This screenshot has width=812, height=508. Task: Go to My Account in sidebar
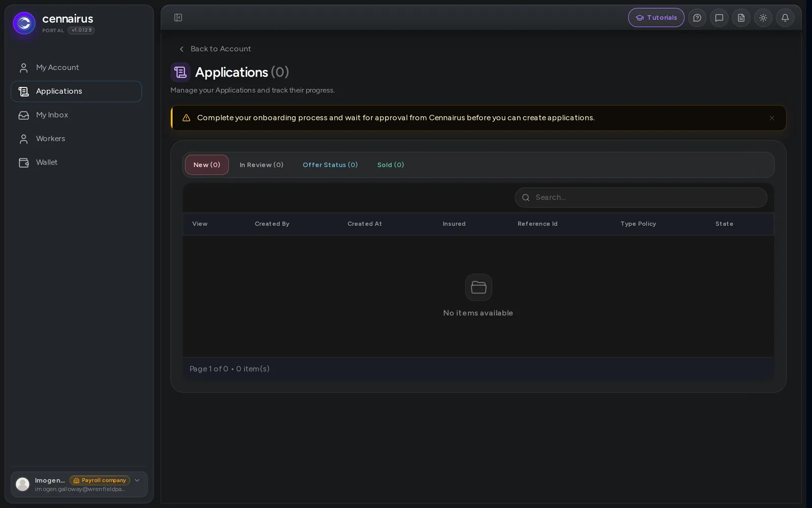pos(76,68)
